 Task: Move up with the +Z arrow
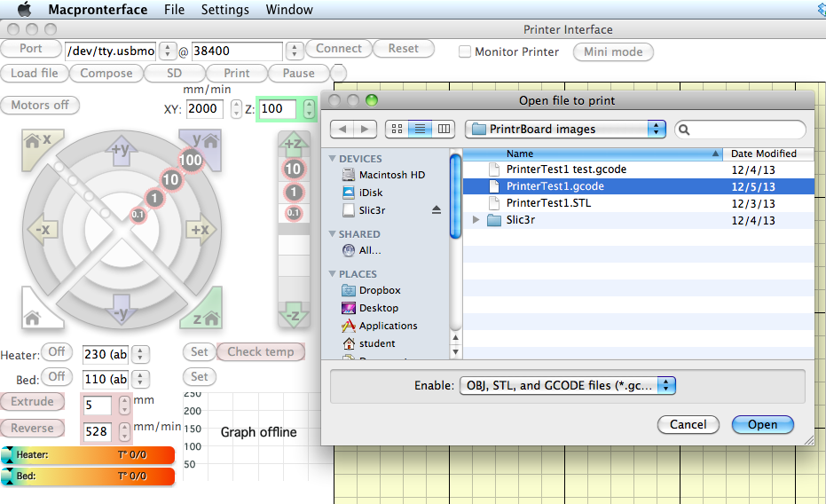[x=294, y=143]
